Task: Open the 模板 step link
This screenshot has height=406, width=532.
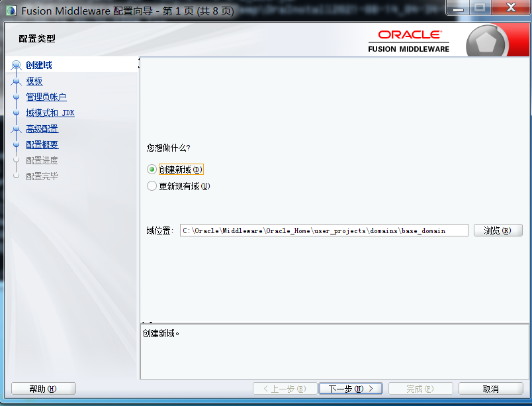Action: click(34, 81)
